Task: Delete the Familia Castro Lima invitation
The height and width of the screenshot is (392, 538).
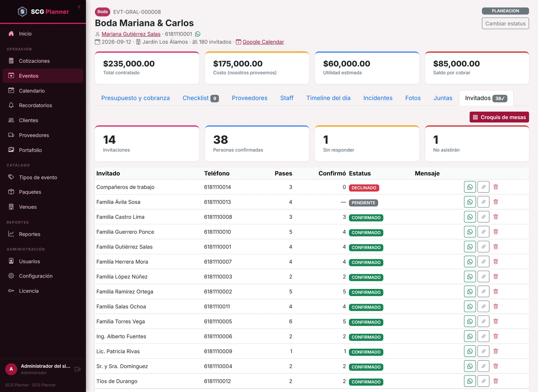Action: point(496,217)
